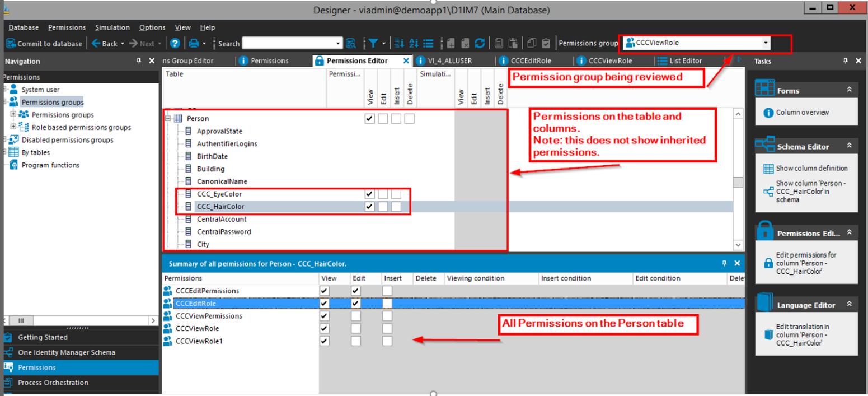868x396 pixels.
Task: Open the Simulation menu
Action: pos(112,27)
